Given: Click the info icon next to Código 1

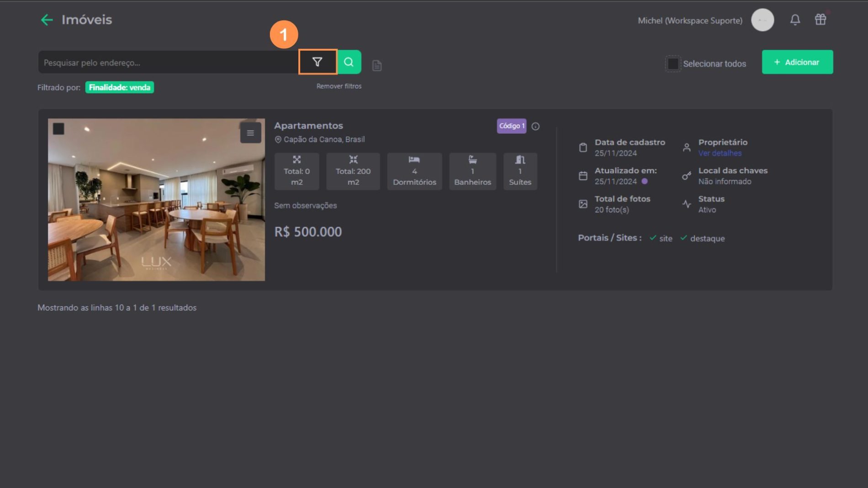Looking at the screenshot, I should point(535,126).
